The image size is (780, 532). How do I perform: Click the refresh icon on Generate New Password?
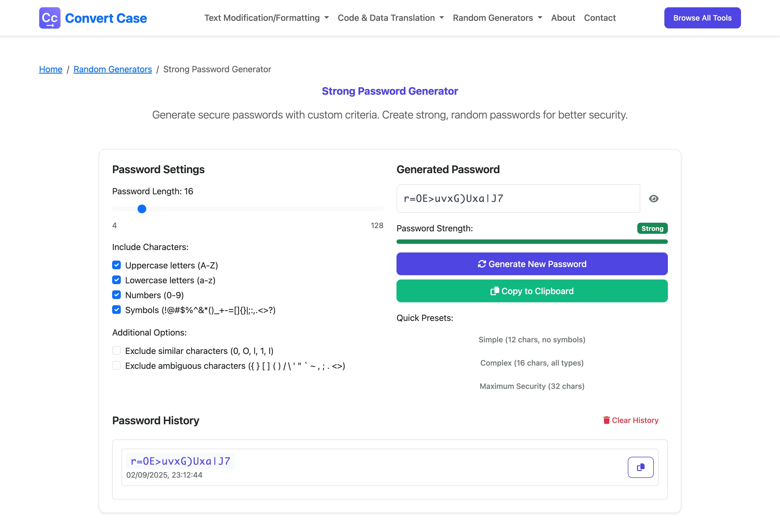click(482, 264)
